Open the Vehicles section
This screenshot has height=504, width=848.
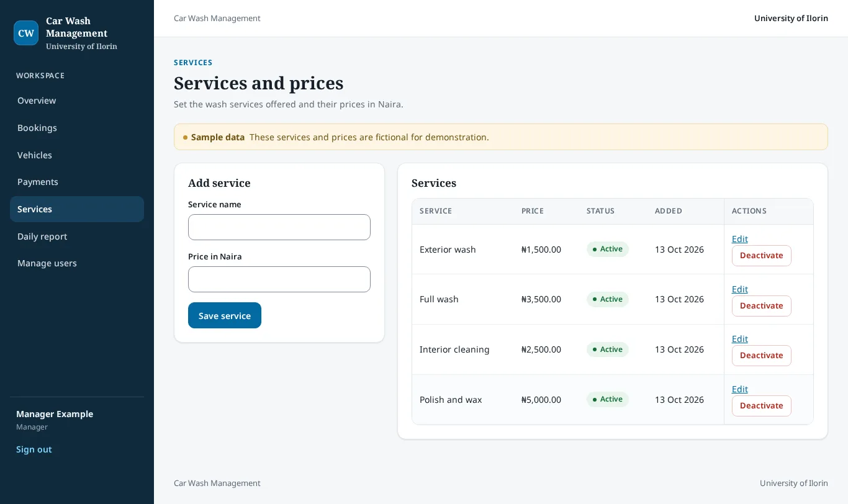point(77,155)
